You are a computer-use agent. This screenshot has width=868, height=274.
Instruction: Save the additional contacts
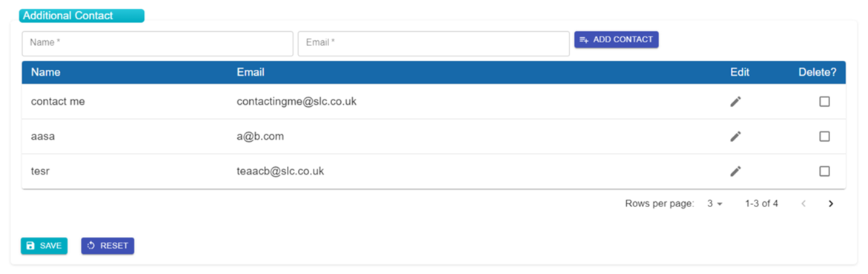click(44, 246)
